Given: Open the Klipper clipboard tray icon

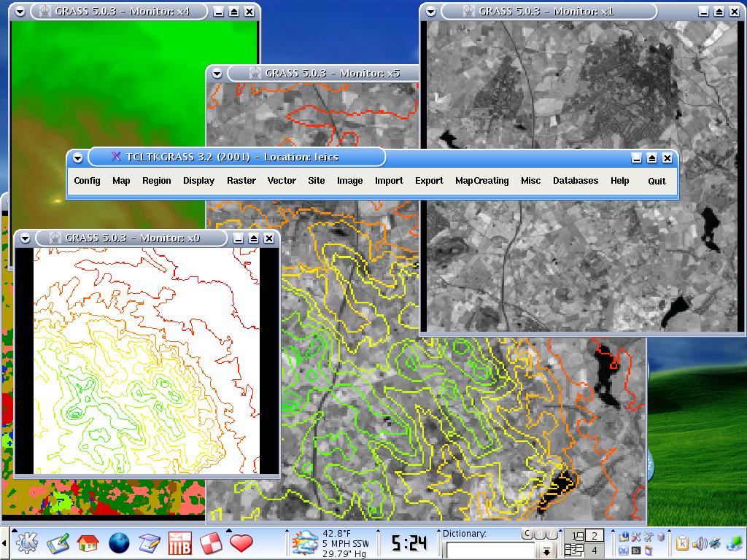Looking at the screenshot, I should pos(683,542).
